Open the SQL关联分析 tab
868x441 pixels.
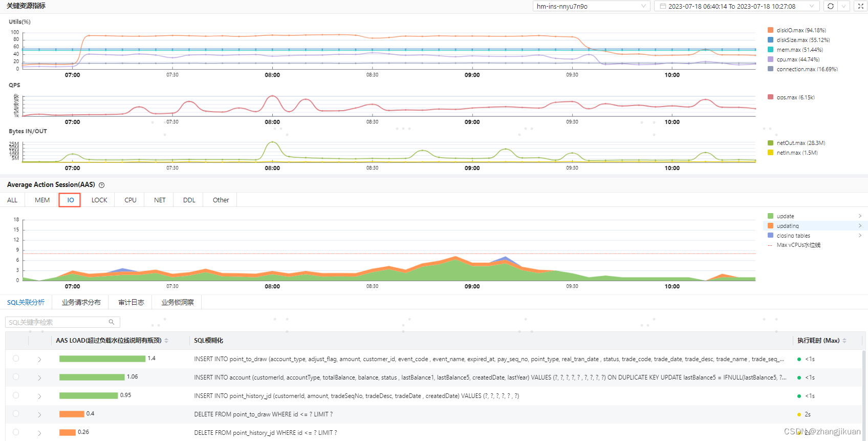point(26,302)
